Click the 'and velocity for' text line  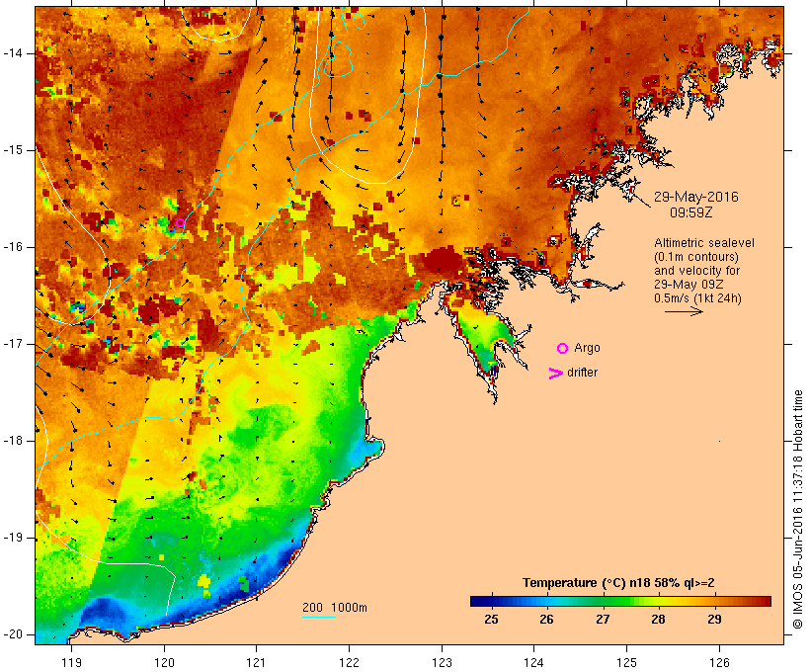[x=696, y=271]
